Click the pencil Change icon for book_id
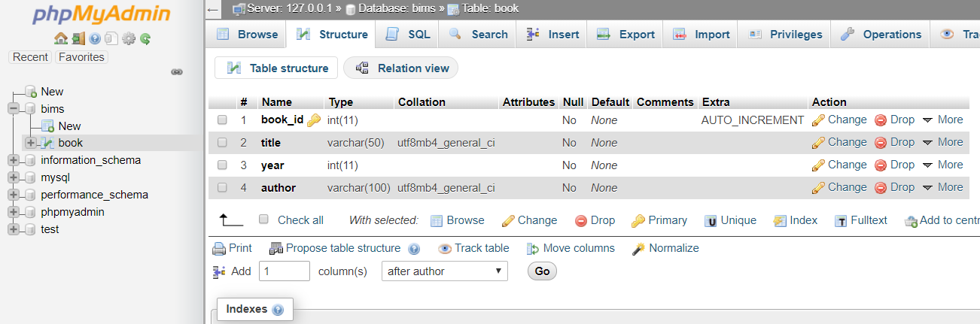980x324 pixels. (x=818, y=120)
